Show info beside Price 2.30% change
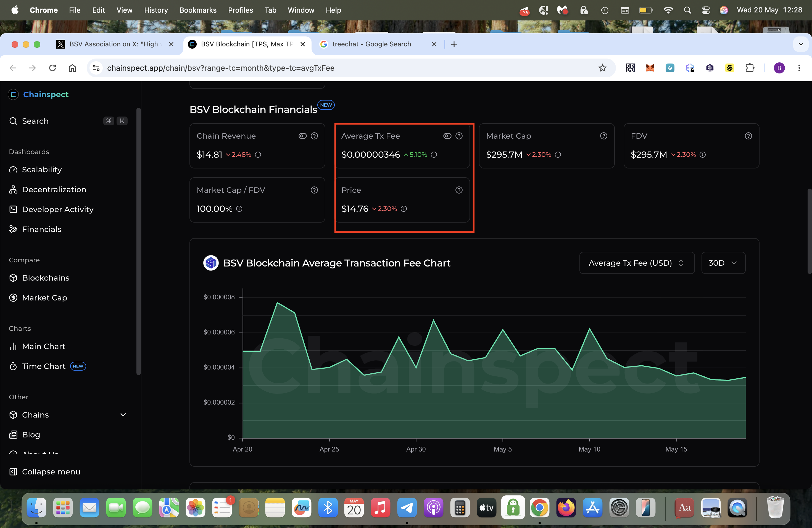 tap(404, 209)
